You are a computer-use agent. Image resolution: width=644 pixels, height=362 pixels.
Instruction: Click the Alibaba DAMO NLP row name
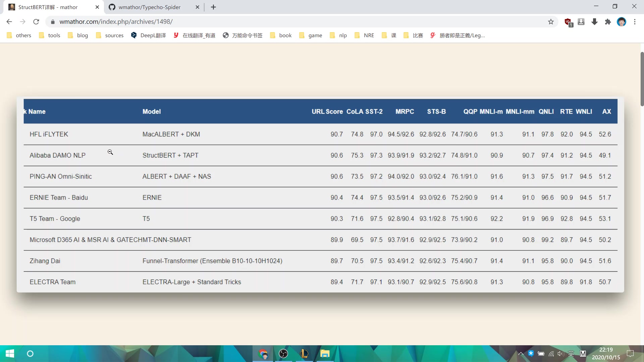point(58,156)
